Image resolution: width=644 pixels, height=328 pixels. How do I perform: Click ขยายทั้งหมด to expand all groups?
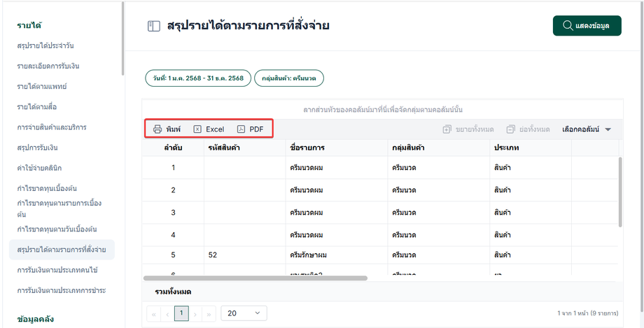pos(468,129)
